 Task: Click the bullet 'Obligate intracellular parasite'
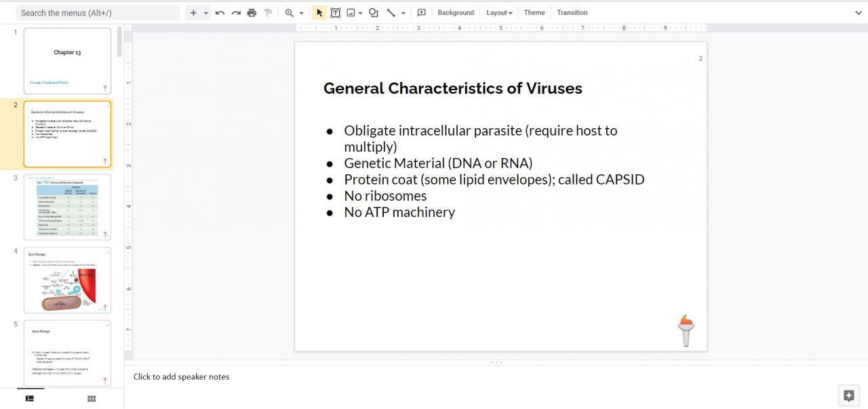pos(481,138)
